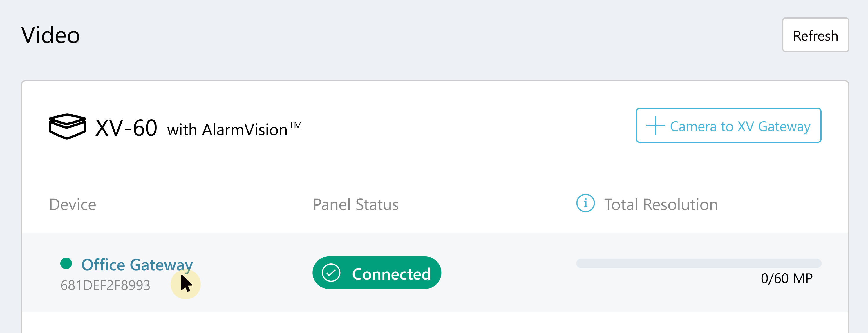Click the checkmark icon in the Connected badge
The height and width of the screenshot is (333, 868).
point(331,273)
